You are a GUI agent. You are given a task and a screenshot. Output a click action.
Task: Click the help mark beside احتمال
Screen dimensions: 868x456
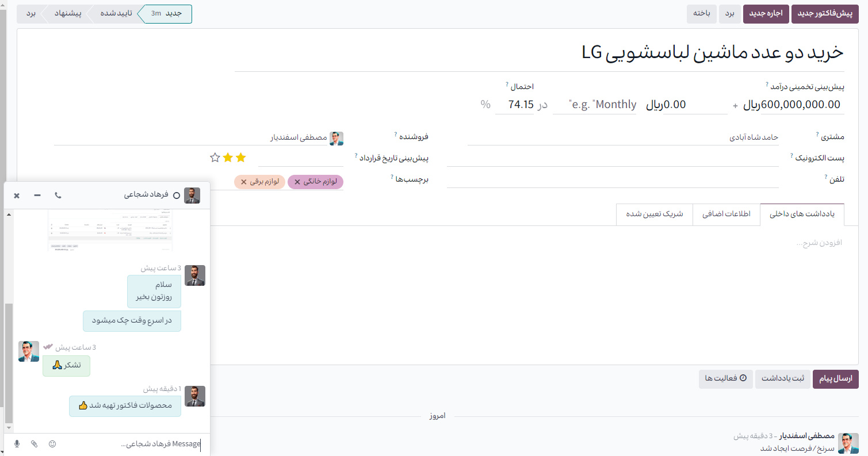point(507,85)
